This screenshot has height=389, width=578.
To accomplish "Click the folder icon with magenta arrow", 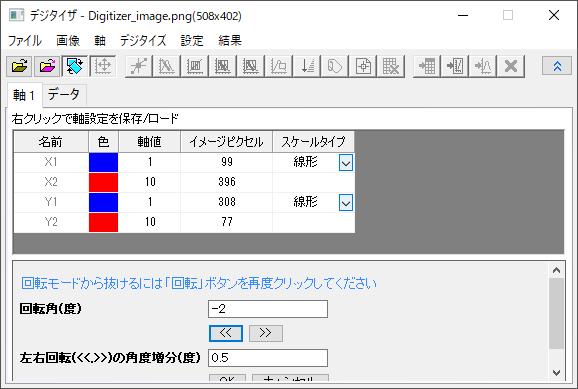I will click(48, 67).
